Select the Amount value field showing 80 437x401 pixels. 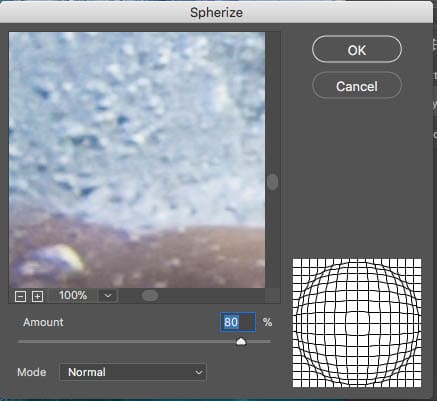point(238,322)
